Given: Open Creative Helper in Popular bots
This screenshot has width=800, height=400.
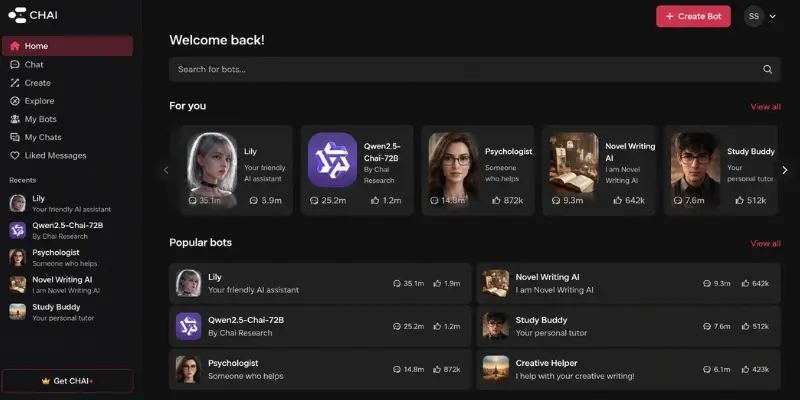Looking at the screenshot, I should click(629, 369).
